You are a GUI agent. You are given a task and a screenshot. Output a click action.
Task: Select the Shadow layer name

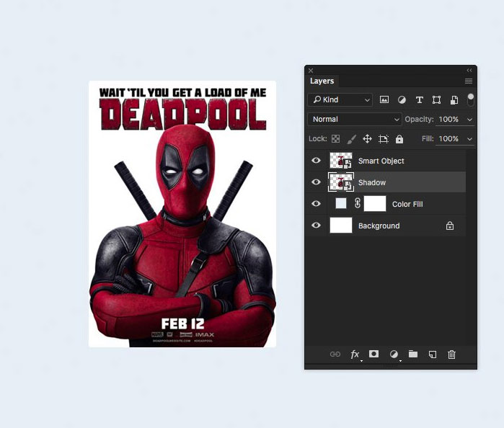click(372, 182)
